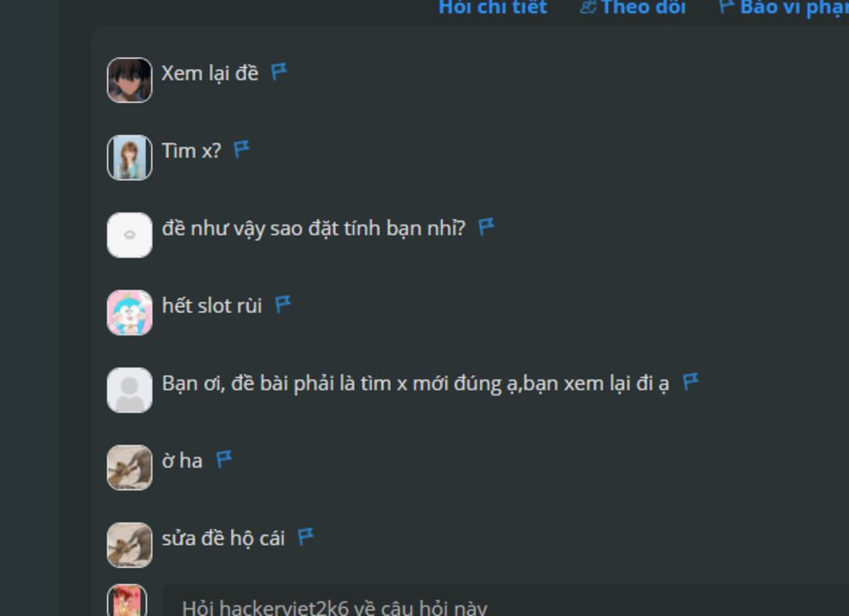Flag the long "Bạn ơi, đề bài" comment
Image resolution: width=849 pixels, height=616 pixels.
(691, 381)
